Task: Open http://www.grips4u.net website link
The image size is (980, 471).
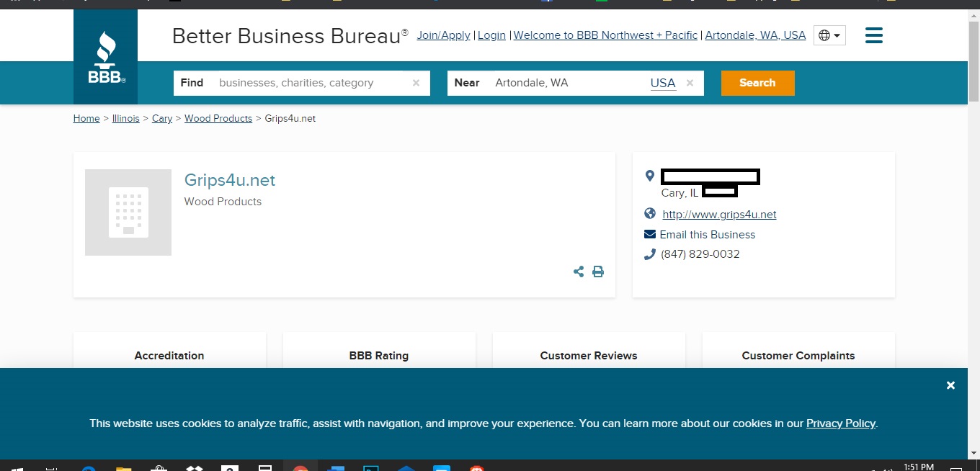Action: point(719,215)
